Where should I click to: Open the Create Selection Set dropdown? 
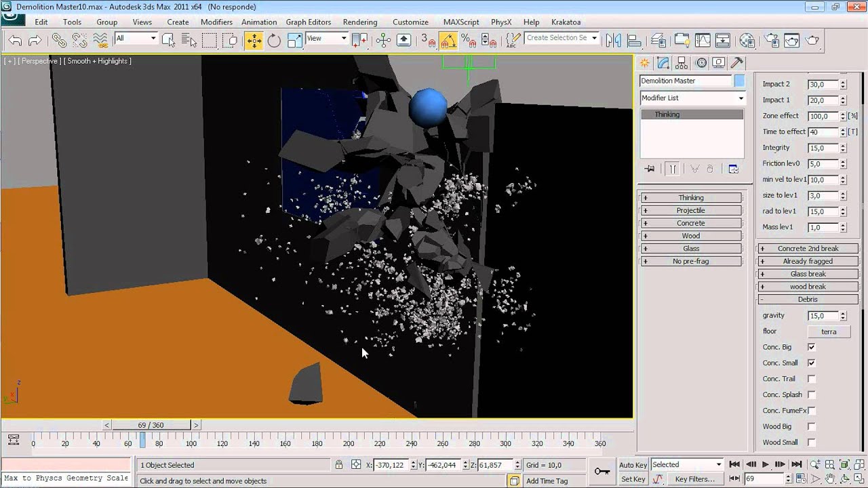pyautogui.click(x=561, y=38)
